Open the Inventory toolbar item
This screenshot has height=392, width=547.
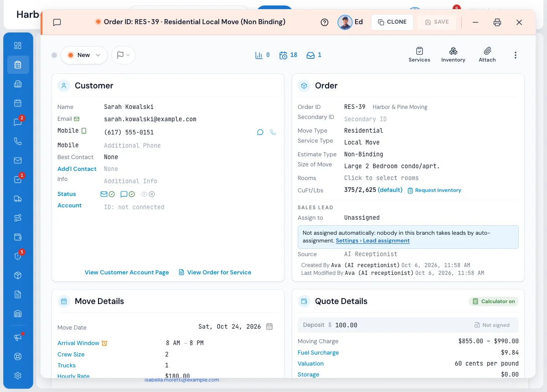[x=453, y=55]
